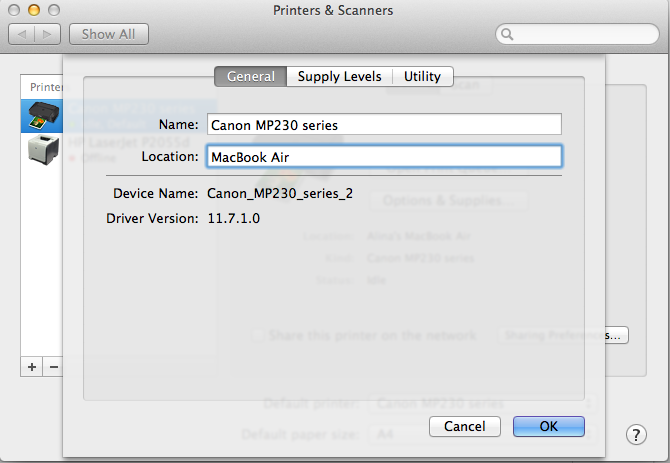Click in the toolbar search field
The height and width of the screenshot is (463, 670).
coord(577,34)
